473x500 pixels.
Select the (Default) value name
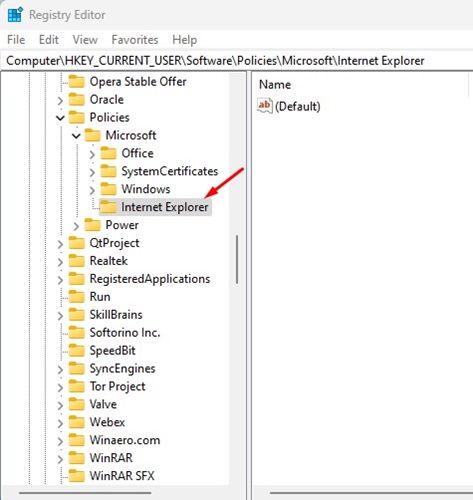tap(298, 107)
